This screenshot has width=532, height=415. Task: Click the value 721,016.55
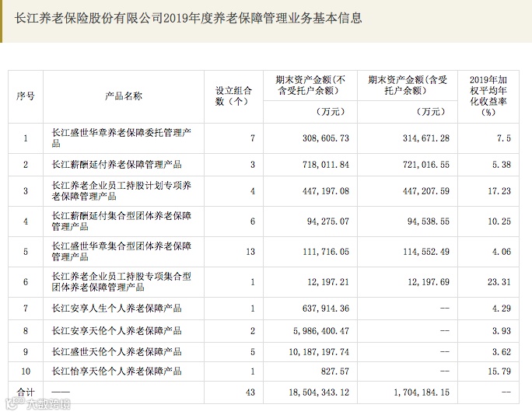[x=426, y=165]
